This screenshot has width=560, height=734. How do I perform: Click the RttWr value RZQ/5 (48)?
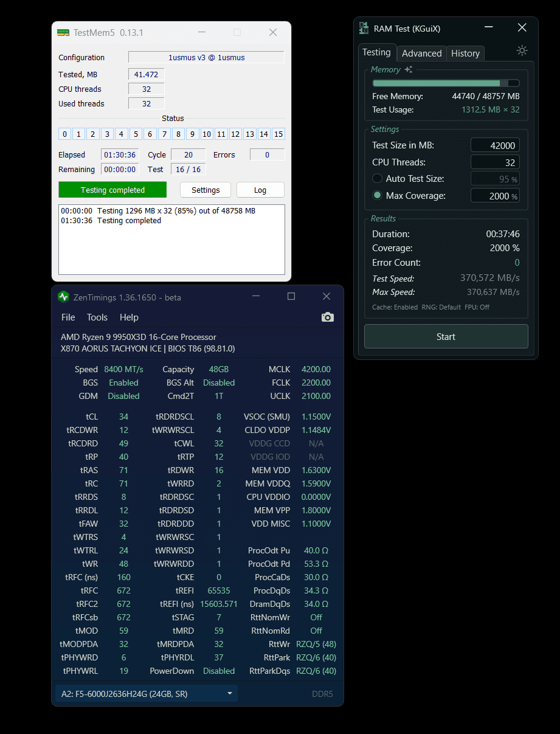tap(316, 644)
